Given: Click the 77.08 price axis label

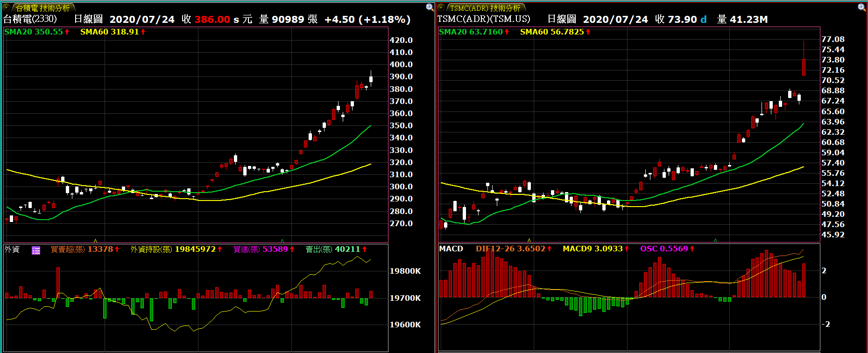Looking at the screenshot, I should click(x=833, y=39).
